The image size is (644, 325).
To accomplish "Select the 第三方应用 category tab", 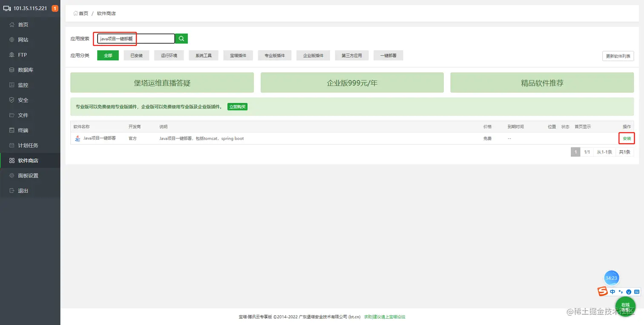I will (352, 55).
